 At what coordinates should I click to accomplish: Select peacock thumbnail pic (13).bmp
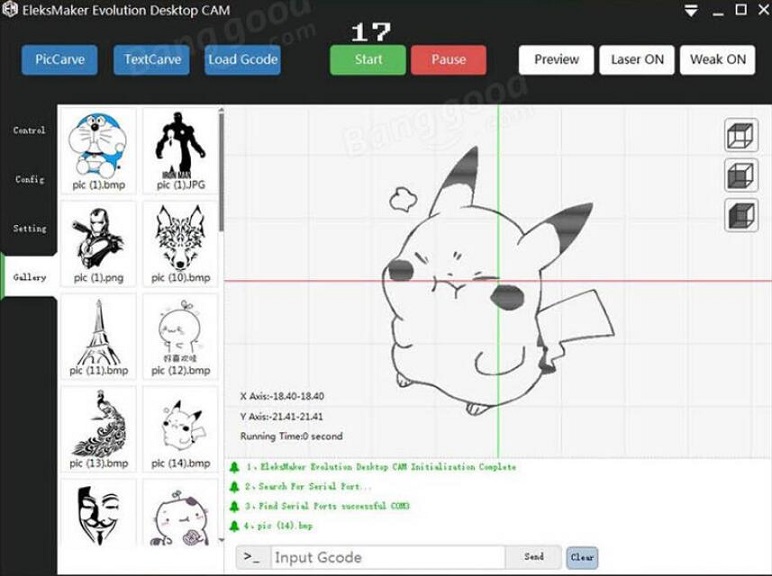tap(98, 429)
